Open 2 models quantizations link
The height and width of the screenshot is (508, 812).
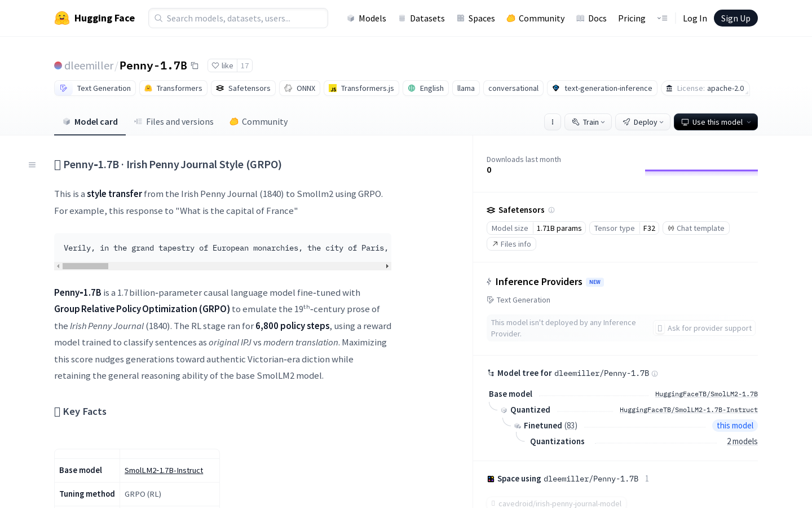pos(742,441)
